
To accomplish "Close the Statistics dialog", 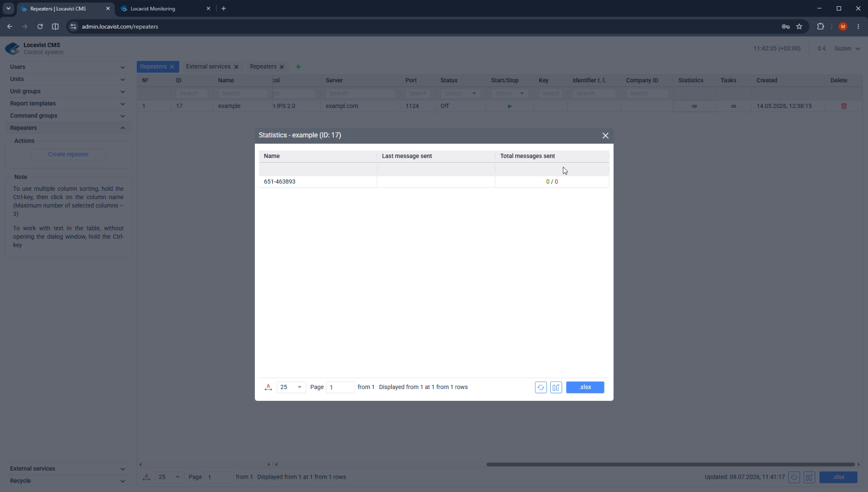I will coord(605,136).
